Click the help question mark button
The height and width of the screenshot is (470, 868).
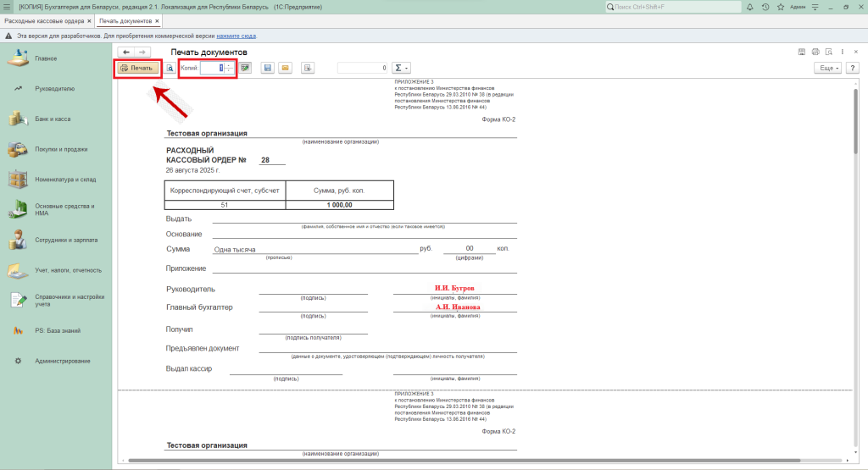coord(854,68)
